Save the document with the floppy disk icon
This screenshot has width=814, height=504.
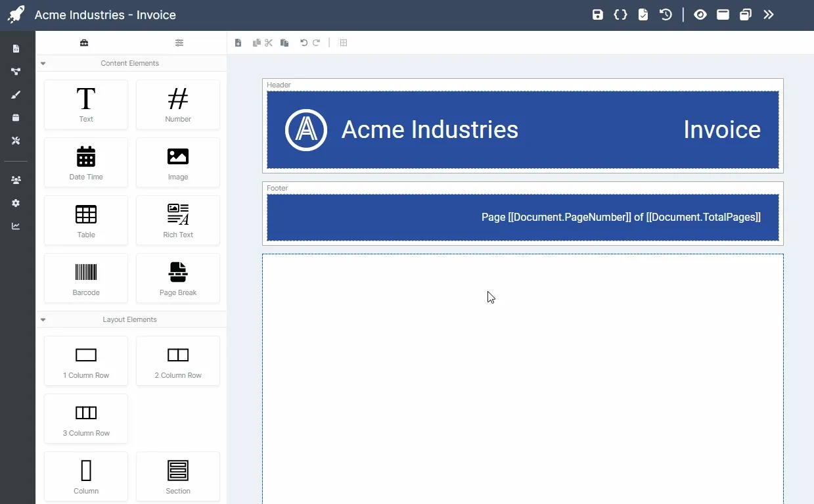tap(597, 14)
